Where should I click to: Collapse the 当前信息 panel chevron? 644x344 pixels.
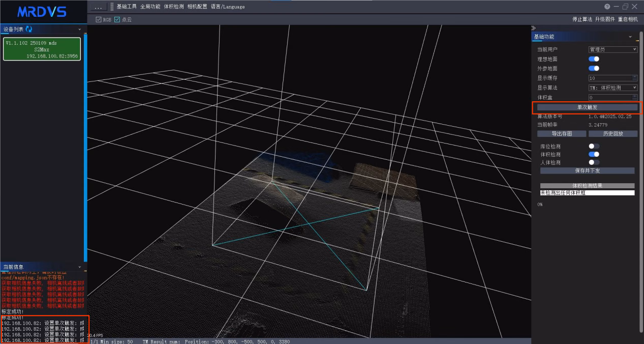(80, 267)
